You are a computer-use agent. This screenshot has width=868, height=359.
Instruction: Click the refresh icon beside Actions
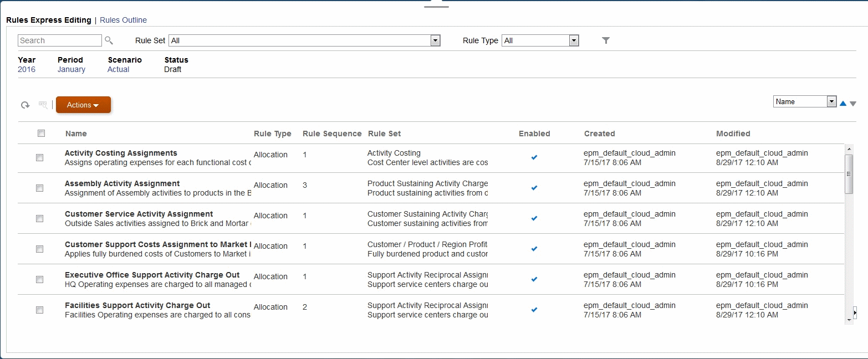click(25, 105)
